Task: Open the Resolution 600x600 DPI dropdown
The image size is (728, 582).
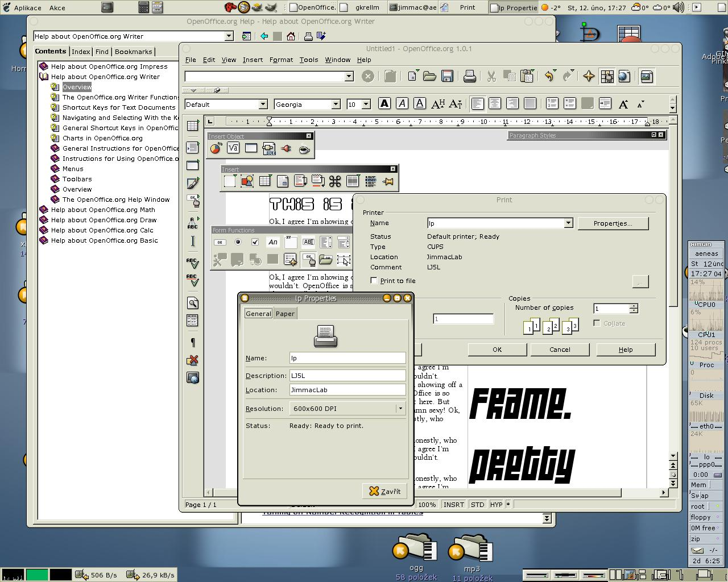Action: click(x=400, y=409)
